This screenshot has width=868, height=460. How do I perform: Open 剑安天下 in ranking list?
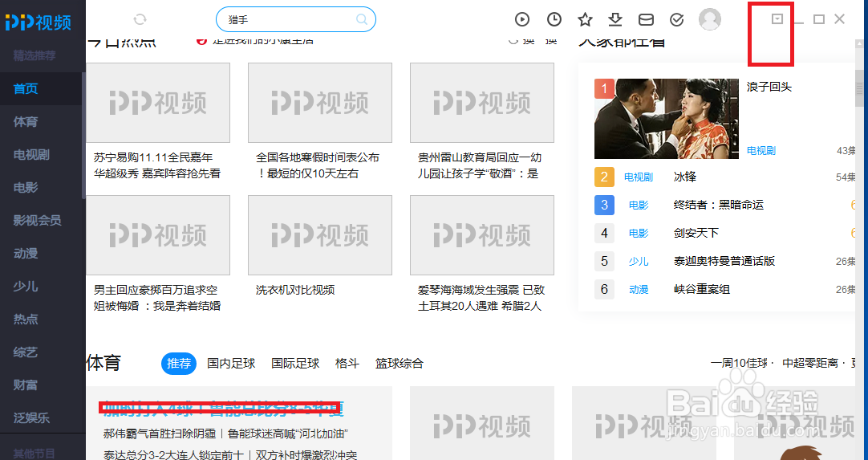(x=696, y=234)
